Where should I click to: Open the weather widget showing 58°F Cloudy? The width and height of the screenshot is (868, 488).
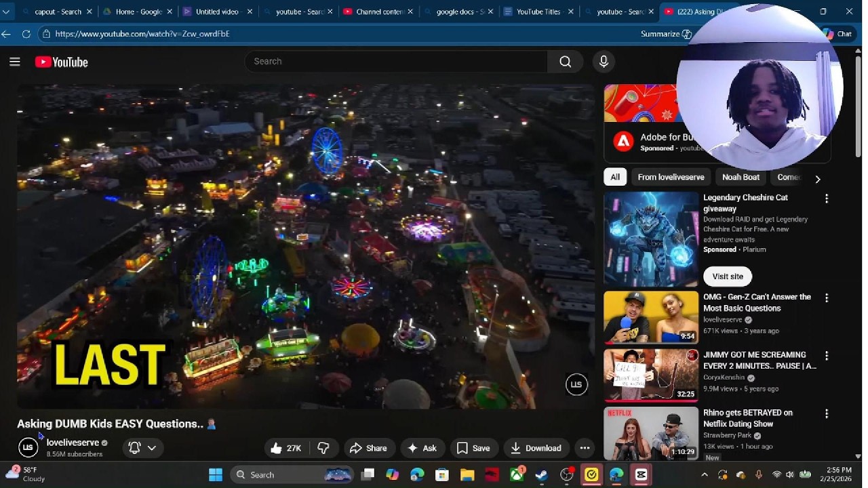tap(26, 474)
